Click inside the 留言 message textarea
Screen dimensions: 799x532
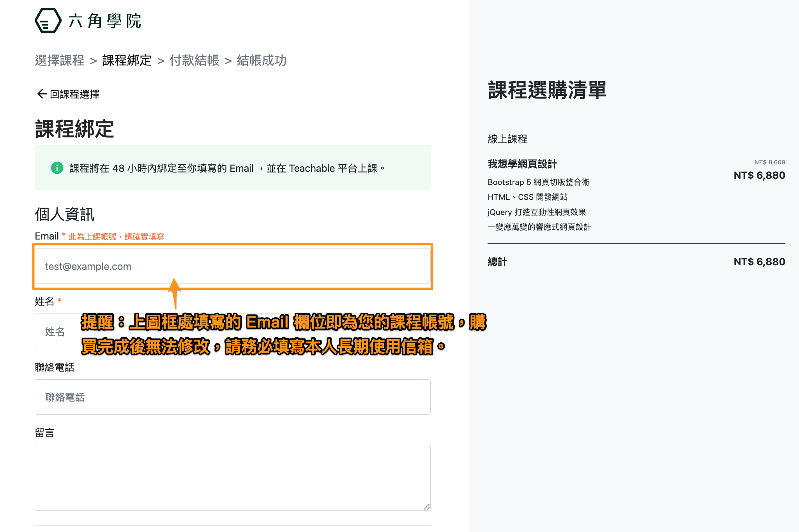point(232,477)
